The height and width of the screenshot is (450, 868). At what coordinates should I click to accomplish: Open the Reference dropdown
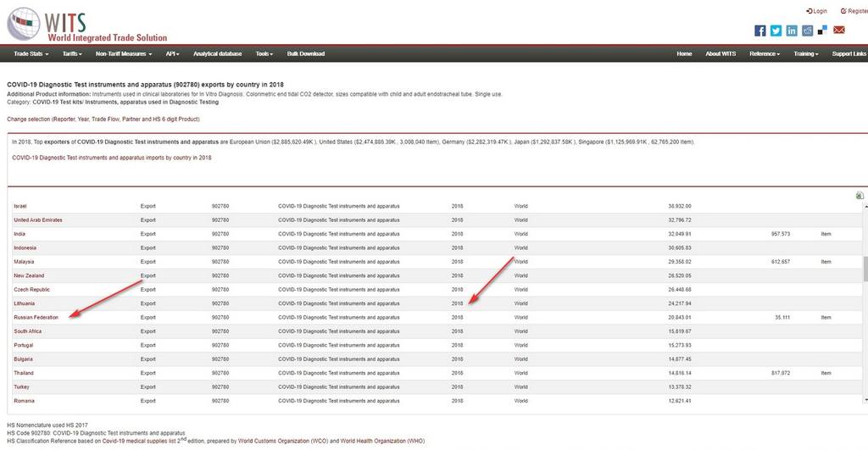[x=765, y=53]
